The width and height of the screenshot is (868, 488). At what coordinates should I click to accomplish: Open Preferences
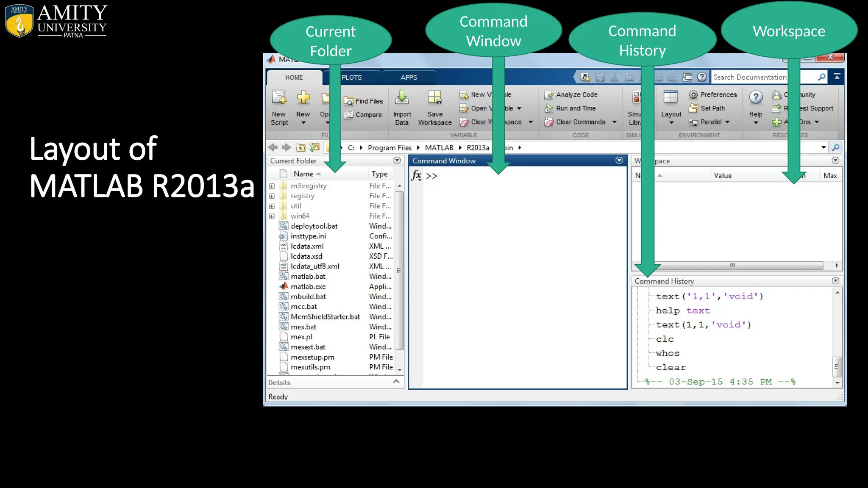point(713,94)
